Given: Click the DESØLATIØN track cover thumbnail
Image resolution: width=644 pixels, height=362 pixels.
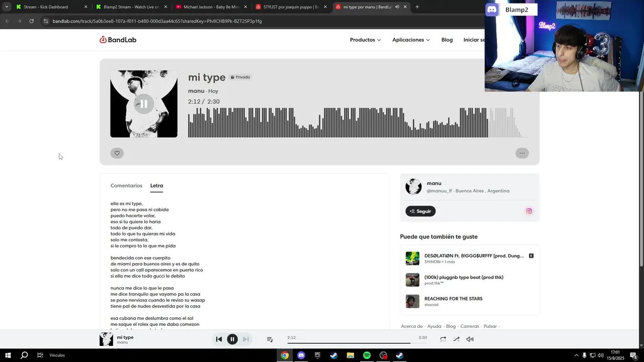Looking at the screenshot, I should [x=413, y=258].
